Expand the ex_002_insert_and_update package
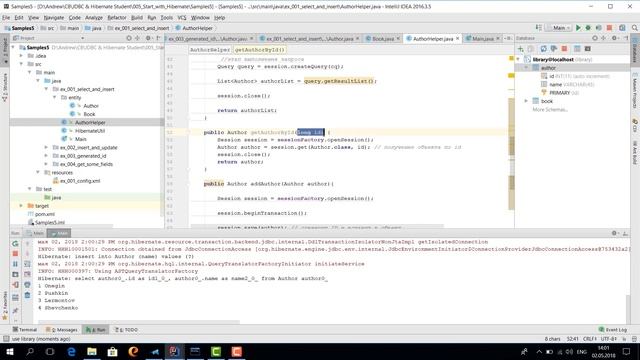Viewport: 640px width, 360px height. coord(46,147)
